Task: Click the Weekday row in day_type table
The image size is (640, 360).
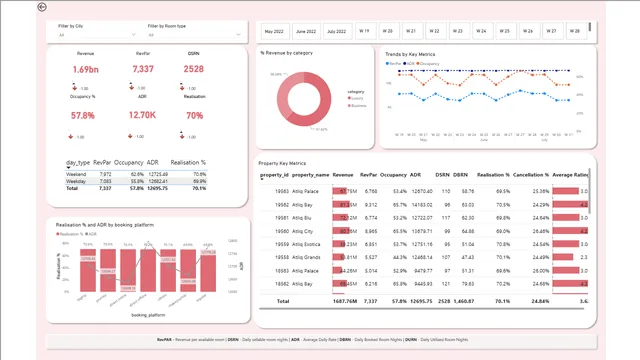Action: tap(136, 181)
